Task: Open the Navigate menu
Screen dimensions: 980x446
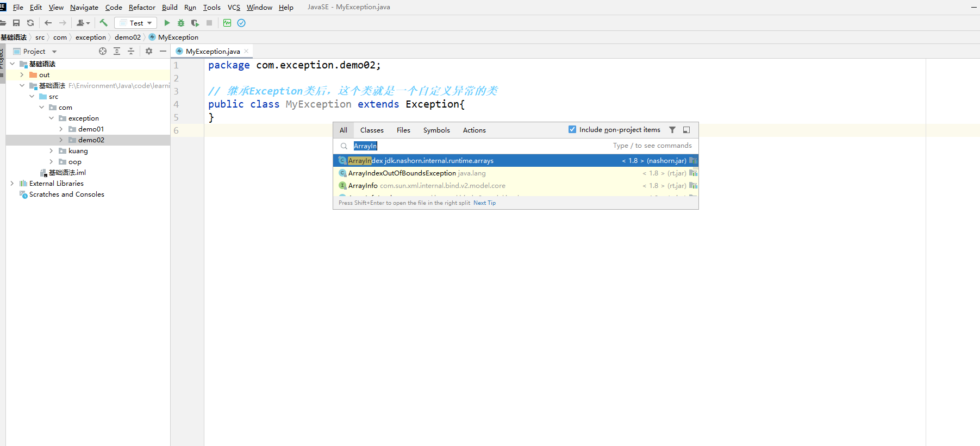Action: click(x=84, y=7)
